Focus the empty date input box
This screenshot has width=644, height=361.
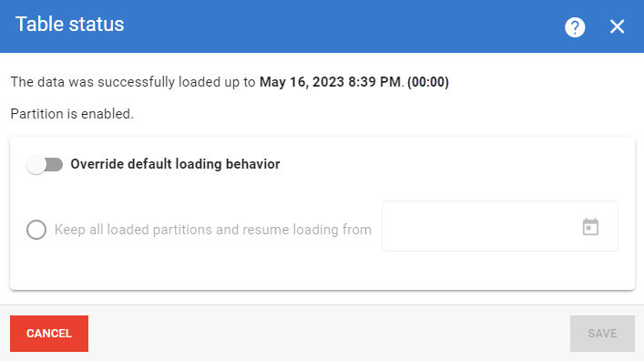pos(483,226)
